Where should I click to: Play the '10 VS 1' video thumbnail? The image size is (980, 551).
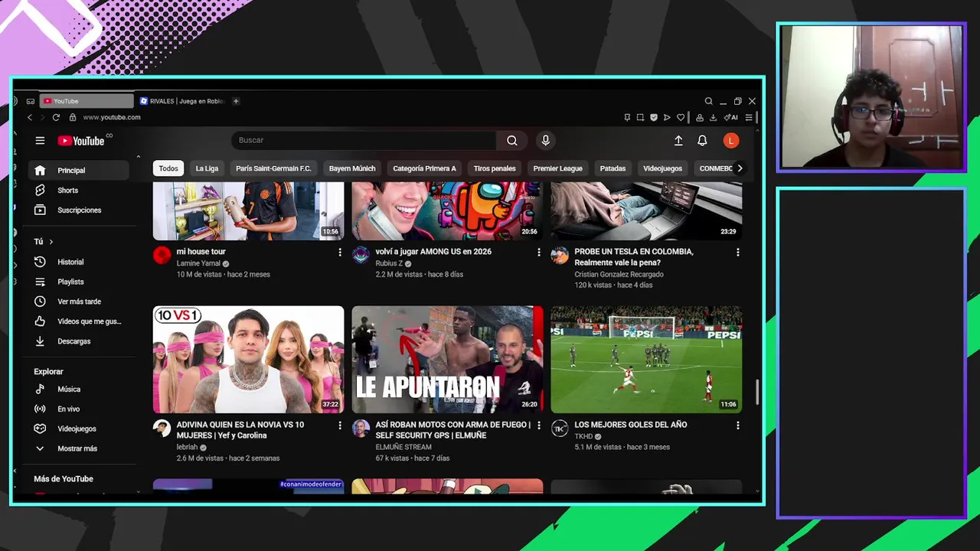[248, 360]
